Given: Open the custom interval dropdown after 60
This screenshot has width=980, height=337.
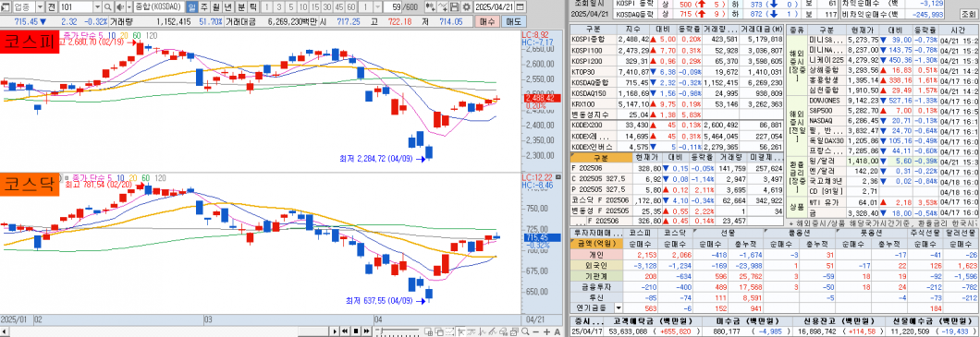Looking at the screenshot, I should [x=377, y=6].
